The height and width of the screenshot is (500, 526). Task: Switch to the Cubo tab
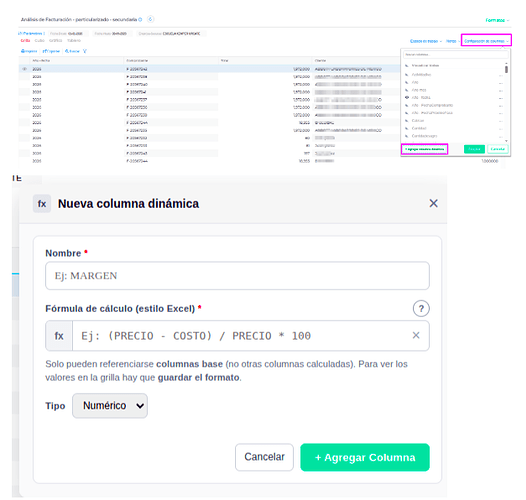[x=40, y=40]
